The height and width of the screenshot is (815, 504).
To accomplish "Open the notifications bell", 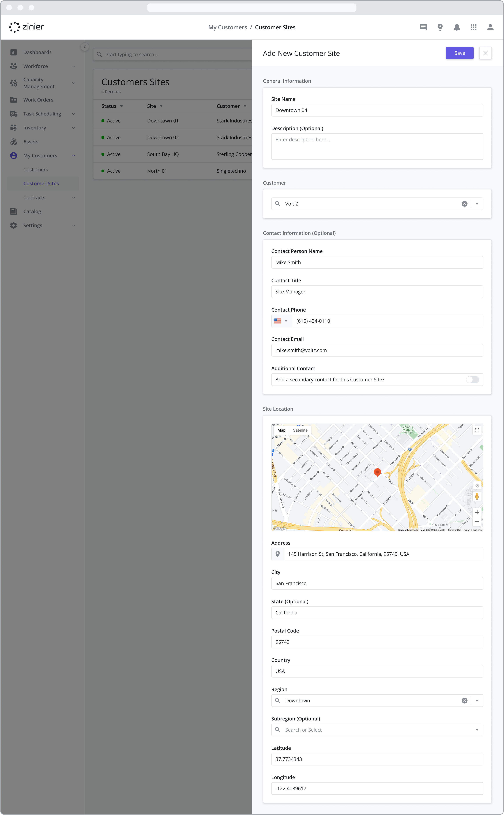I will click(457, 27).
